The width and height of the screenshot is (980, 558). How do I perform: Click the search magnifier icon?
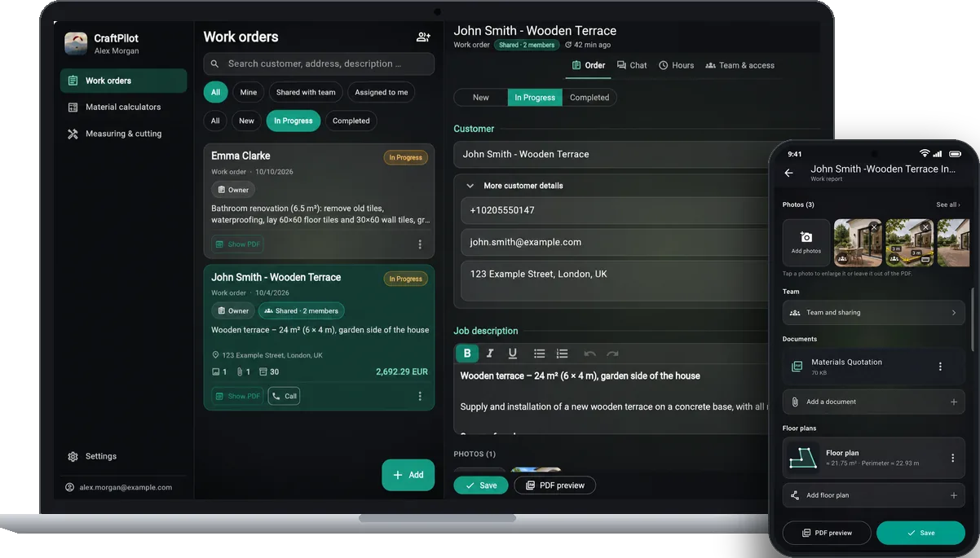tap(215, 64)
